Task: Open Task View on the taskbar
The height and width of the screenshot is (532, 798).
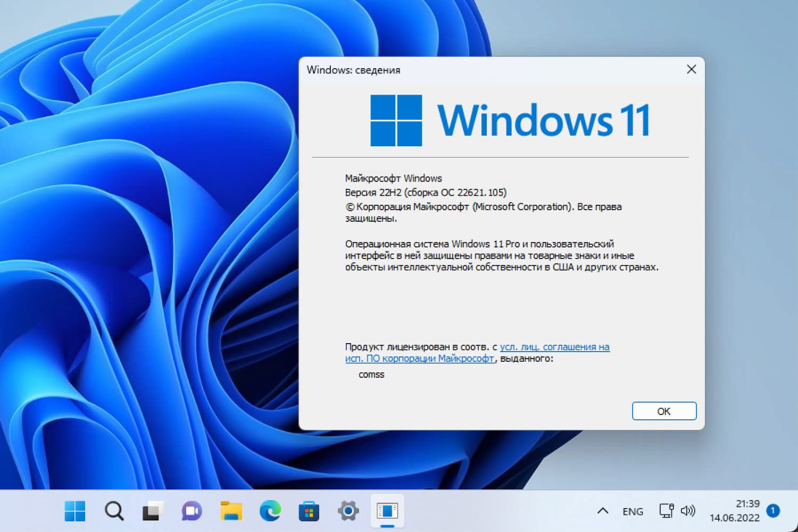Action: click(x=153, y=511)
